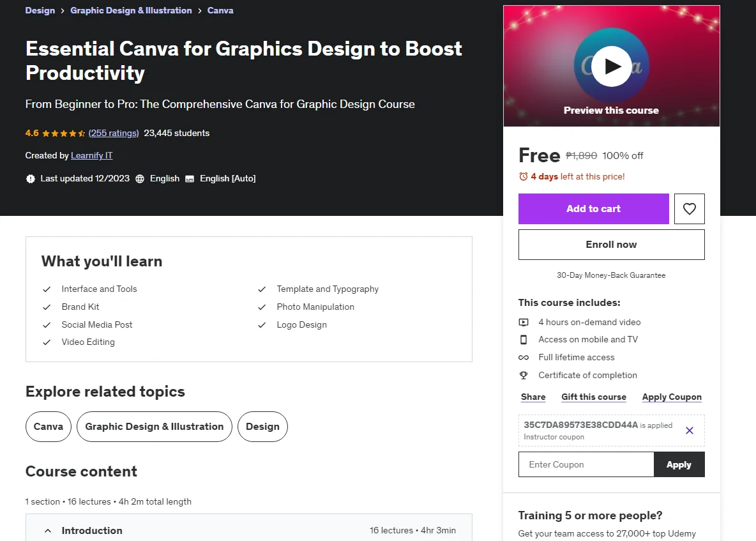This screenshot has height=541, width=756.
Task: Click the globe language icon
Action: (x=140, y=179)
